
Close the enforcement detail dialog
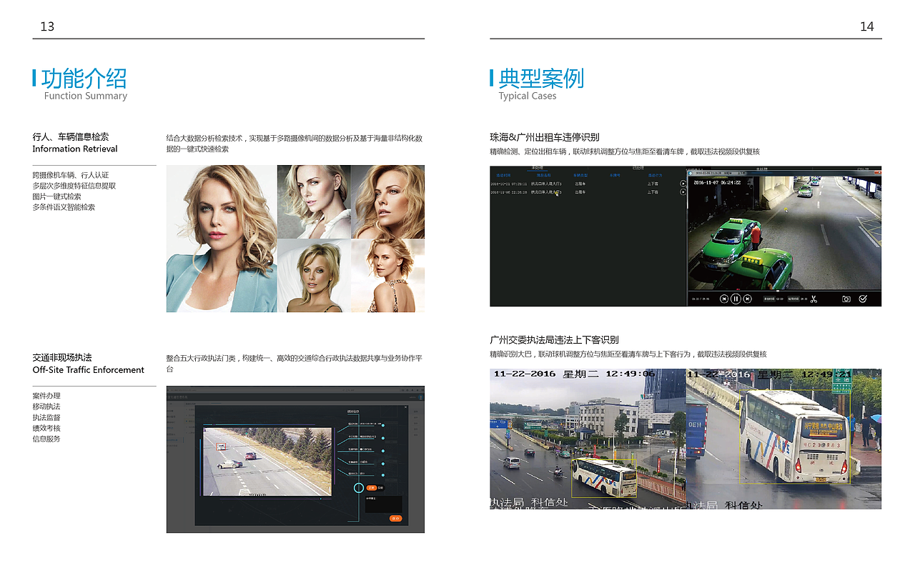[x=405, y=407]
